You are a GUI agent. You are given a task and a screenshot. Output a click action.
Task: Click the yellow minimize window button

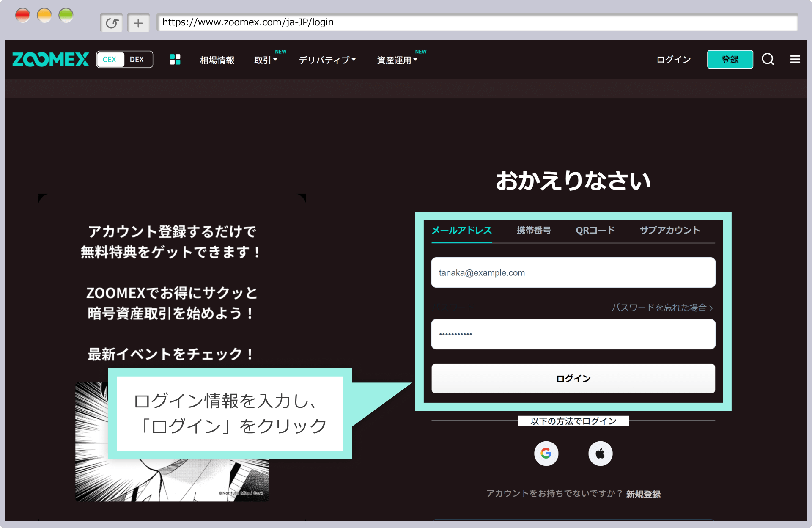click(44, 16)
